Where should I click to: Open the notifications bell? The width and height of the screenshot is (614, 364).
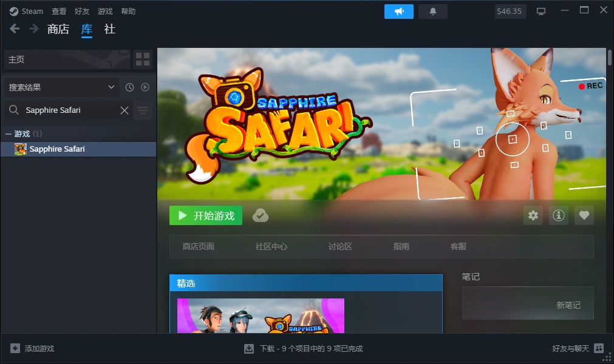[x=432, y=12]
